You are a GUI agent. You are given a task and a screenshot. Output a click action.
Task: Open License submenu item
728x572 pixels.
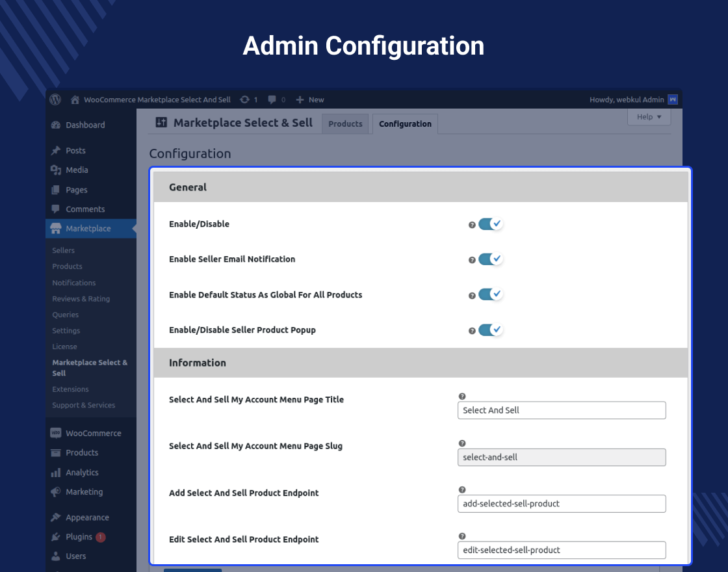pos(64,346)
